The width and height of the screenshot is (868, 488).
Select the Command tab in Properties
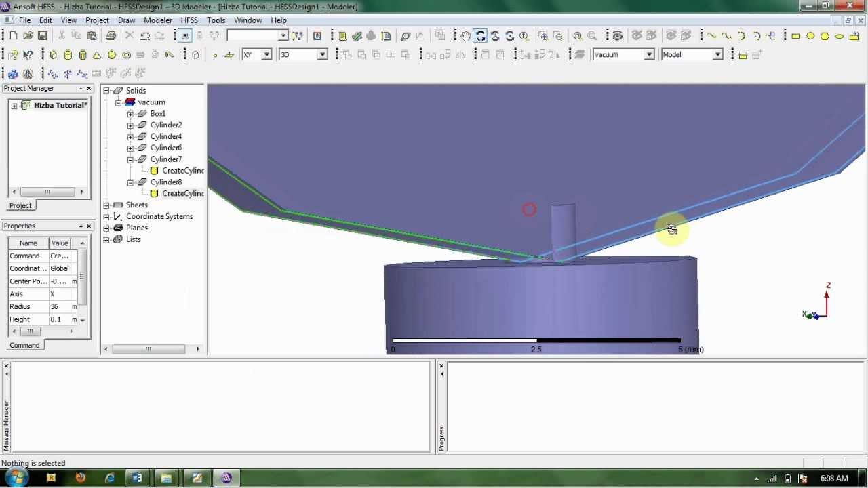(24, 345)
